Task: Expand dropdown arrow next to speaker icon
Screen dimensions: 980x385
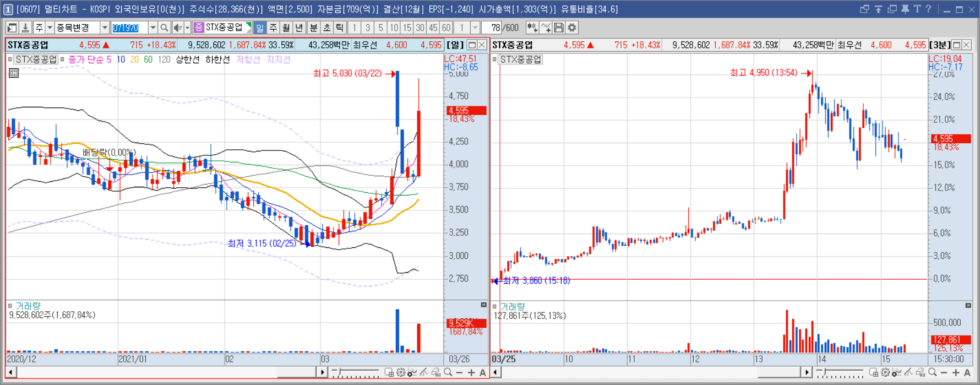Action: 187,28
